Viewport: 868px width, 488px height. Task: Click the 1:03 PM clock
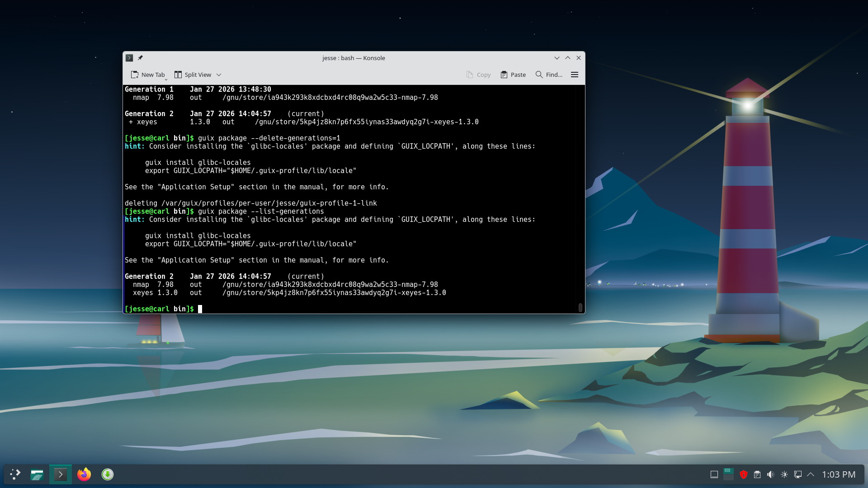839,474
